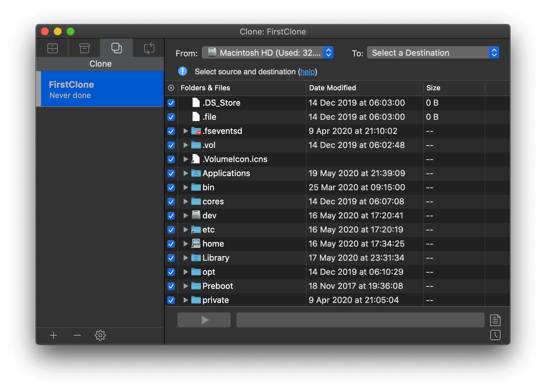Start the clone with play button
Image resolution: width=546 pixels, height=392 pixels.
coord(204,320)
